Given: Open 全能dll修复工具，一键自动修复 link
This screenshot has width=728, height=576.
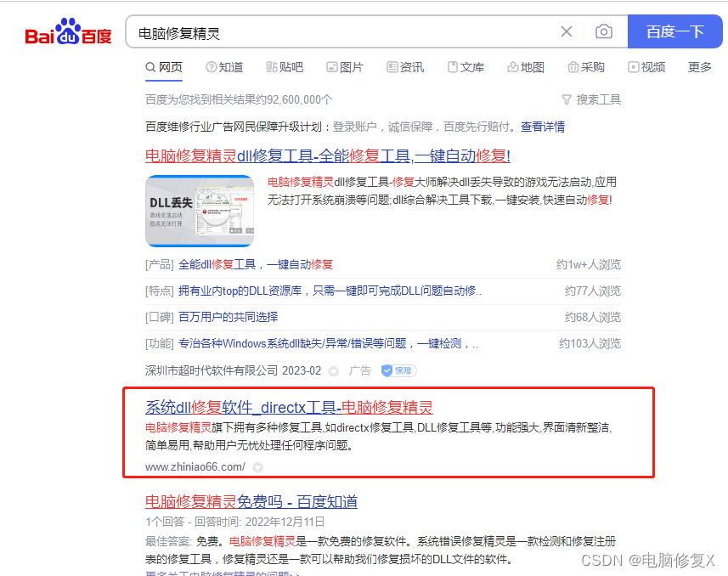Looking at the screenshot, I should click(x=256, y=265).
